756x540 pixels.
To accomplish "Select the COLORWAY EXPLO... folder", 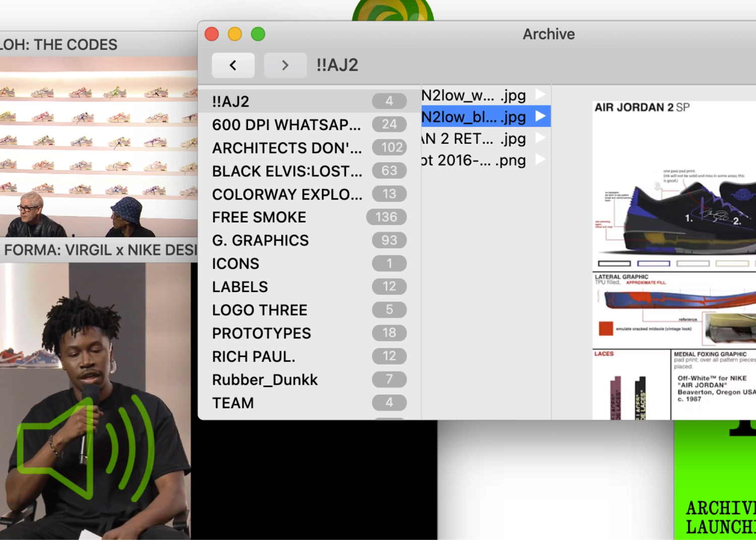I will click(309, 194).
